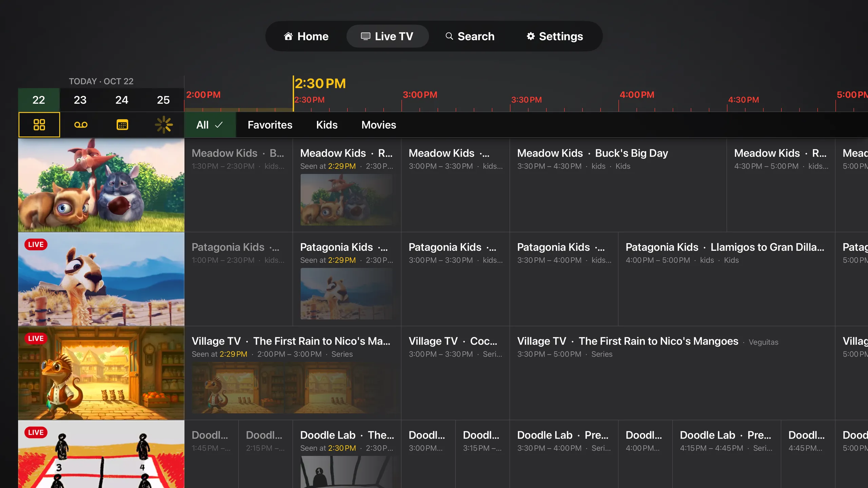Select Meadow Kids 4:30PM – 5:00PM program

(781, 185)
